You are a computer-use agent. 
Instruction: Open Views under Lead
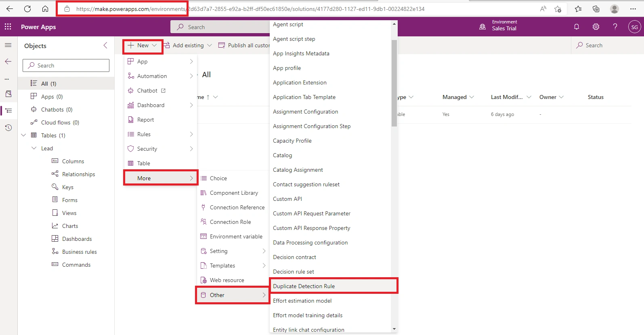69,213
